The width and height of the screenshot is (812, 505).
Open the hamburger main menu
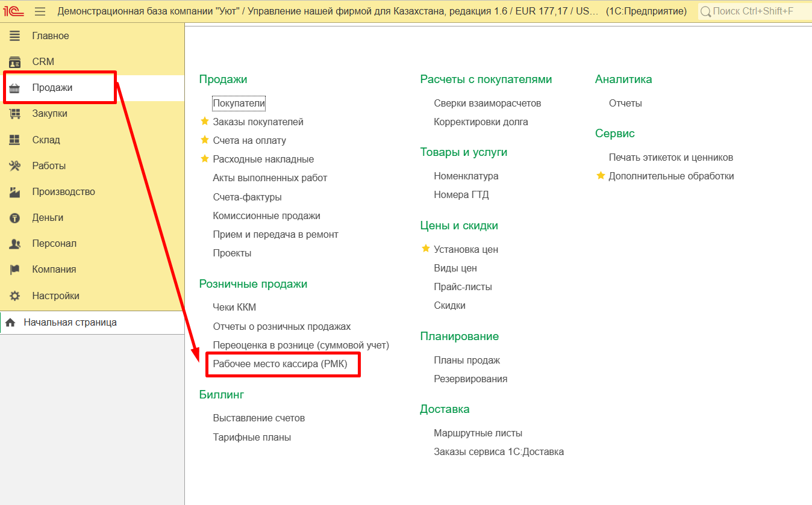pos(40,11)
